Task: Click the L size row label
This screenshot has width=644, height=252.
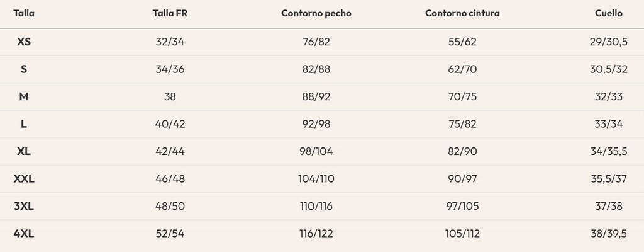Action: tap(24, 124)
